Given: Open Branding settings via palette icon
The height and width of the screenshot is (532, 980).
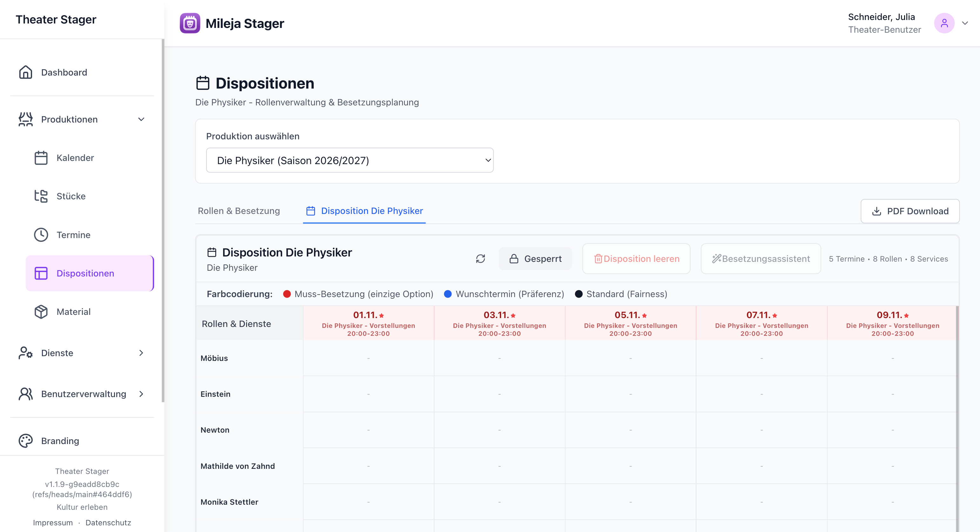Looking at the screenshot, I should pyautogui.click(x=25, y=441).
